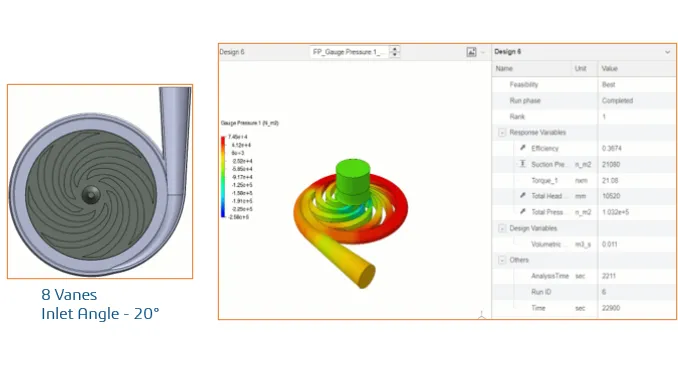
Task: Click the Best feasibility value
Action: click(x=608, y=85)
